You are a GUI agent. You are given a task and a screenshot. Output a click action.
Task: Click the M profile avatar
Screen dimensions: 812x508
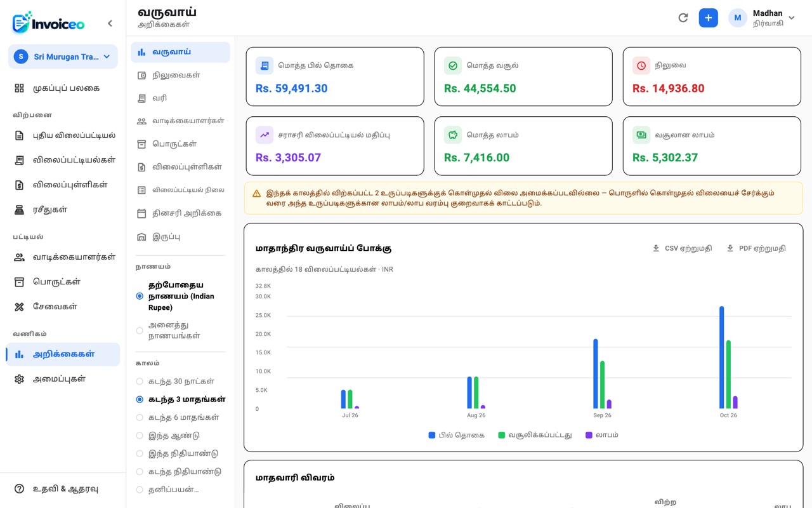coord(738,18)
